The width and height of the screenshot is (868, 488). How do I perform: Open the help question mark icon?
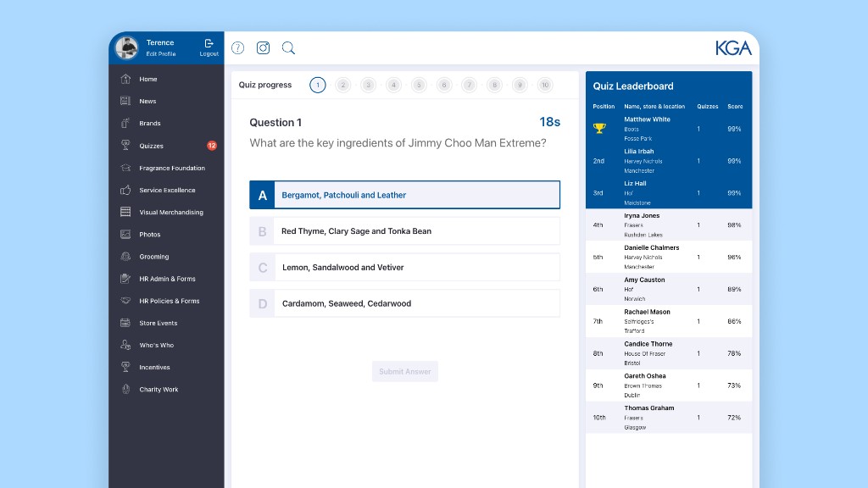coord(237,48)
